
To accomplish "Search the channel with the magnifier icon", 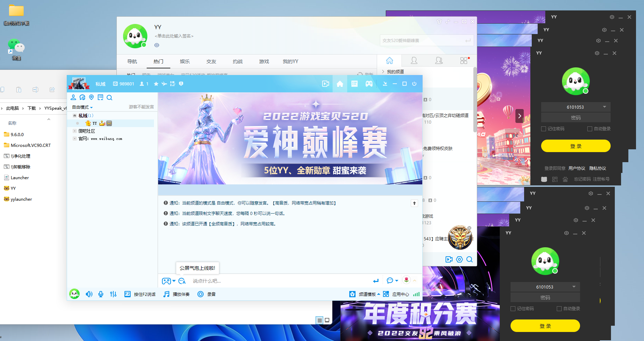I will click(109, 98).
